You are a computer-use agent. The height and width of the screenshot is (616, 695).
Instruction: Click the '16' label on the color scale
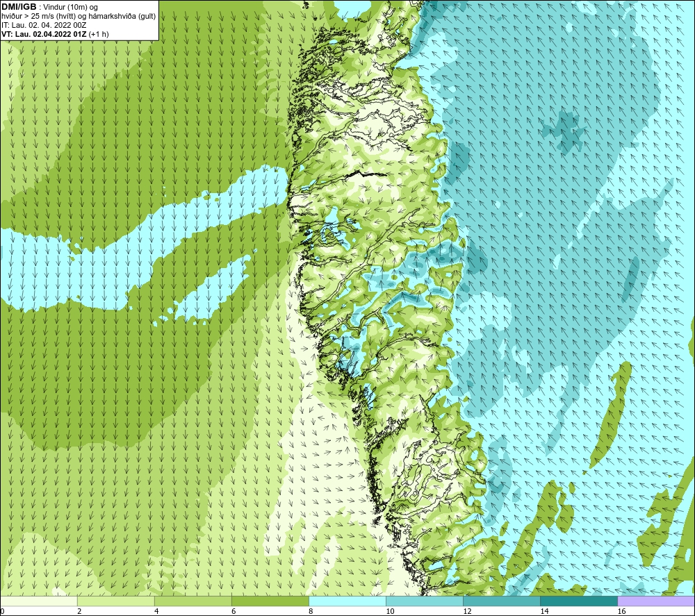pos(621,612)
